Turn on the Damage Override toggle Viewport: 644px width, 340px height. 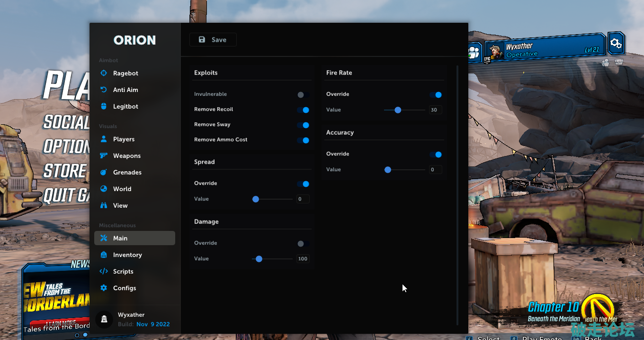click(x=303, y=244)
